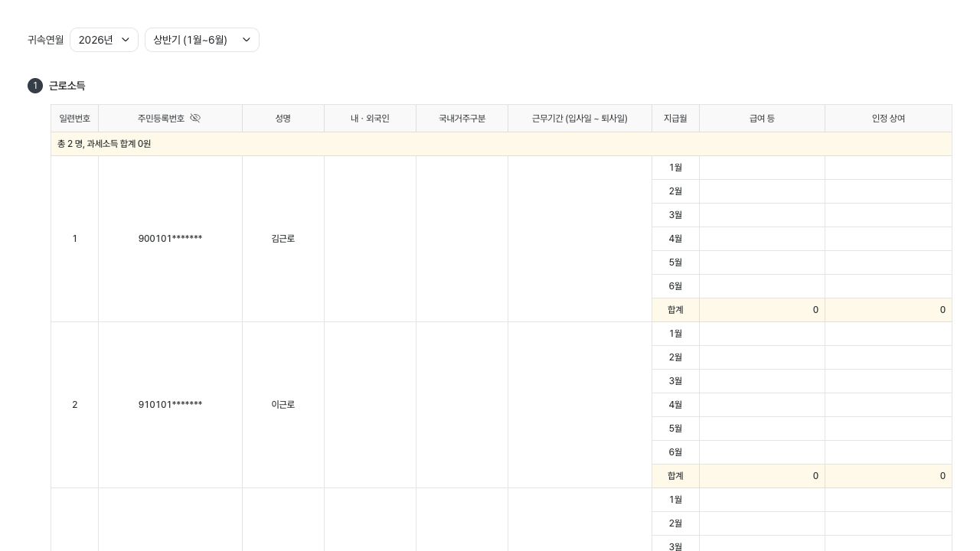Click the 성명 column header
The height and width of the screenshot is (551, 980).
click(283, 119)
